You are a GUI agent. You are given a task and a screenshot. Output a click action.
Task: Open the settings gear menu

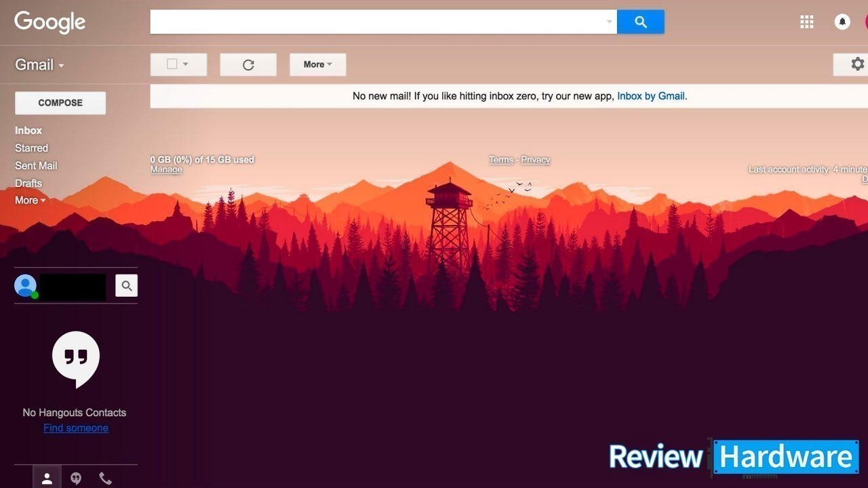point(857,64)
